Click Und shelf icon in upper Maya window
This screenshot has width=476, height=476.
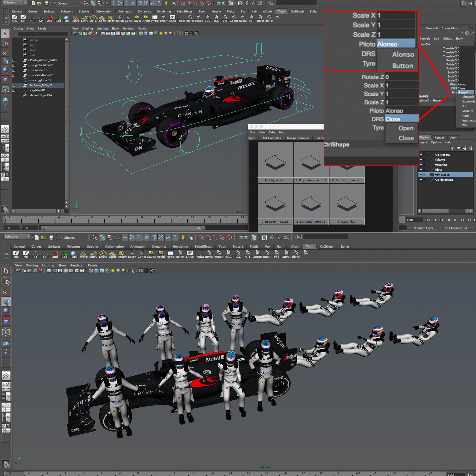[50, 18]
